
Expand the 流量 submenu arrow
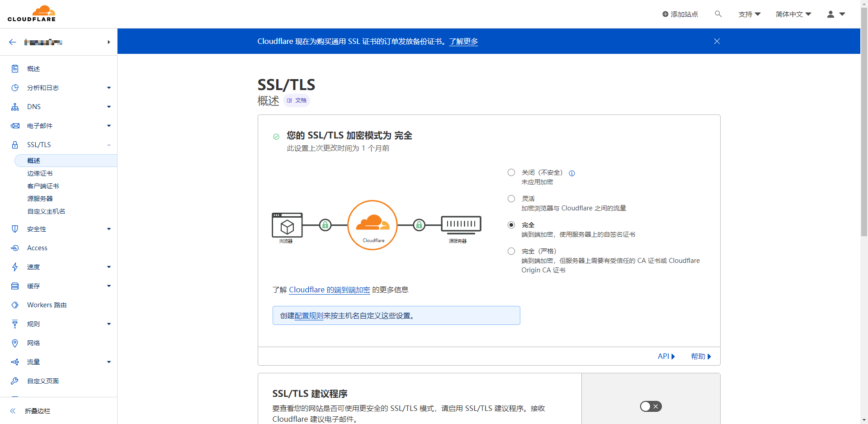click(x=109, y=362)
